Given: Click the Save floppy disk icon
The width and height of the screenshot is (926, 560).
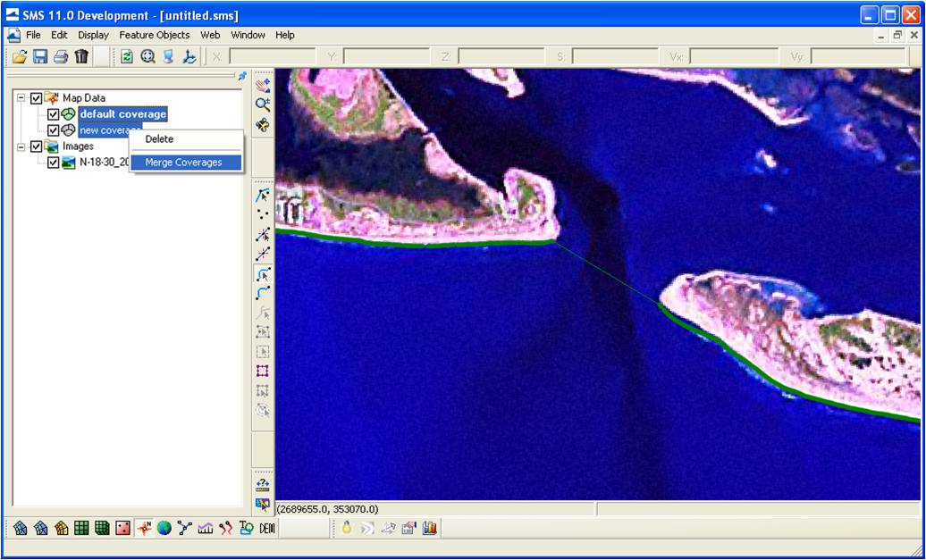Looking at the screenshot, I should (x=40, y=56).
